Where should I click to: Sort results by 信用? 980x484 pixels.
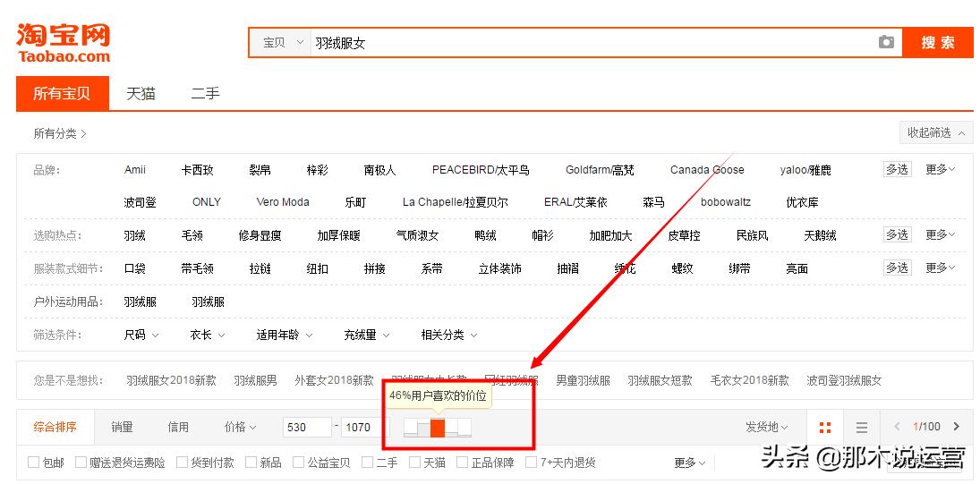[178, 427]
